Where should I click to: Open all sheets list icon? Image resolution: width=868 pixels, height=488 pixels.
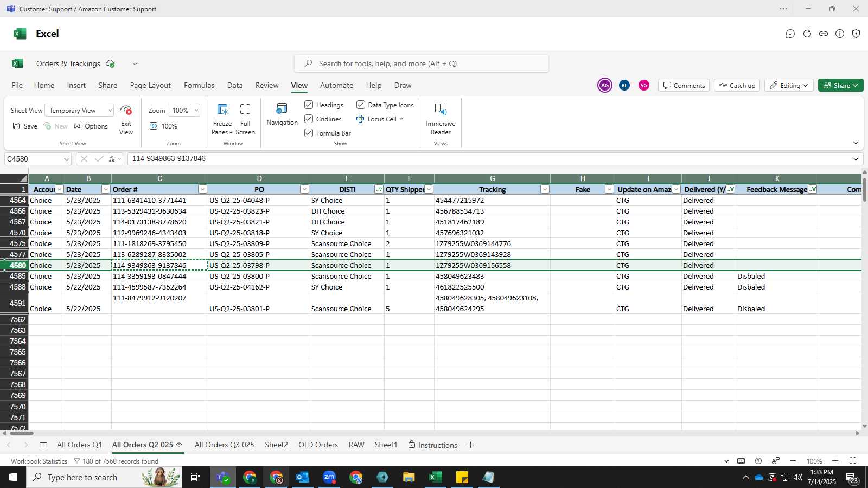(43, 445)
